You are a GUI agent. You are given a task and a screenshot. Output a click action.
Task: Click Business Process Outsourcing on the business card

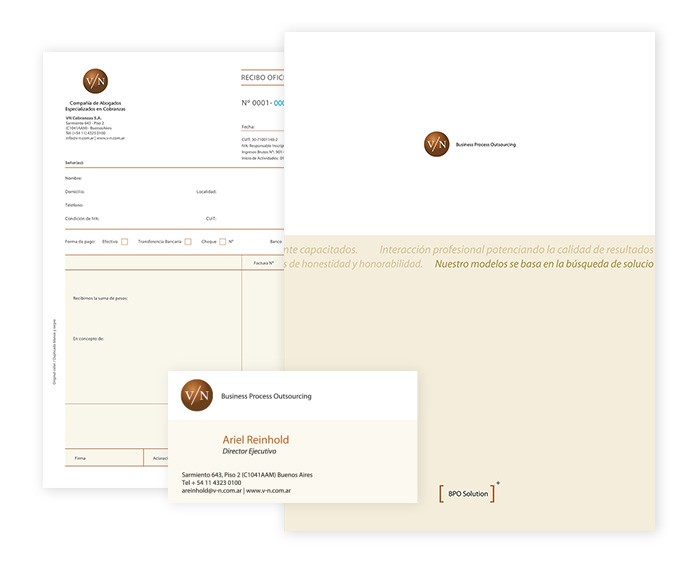[266, 396]
